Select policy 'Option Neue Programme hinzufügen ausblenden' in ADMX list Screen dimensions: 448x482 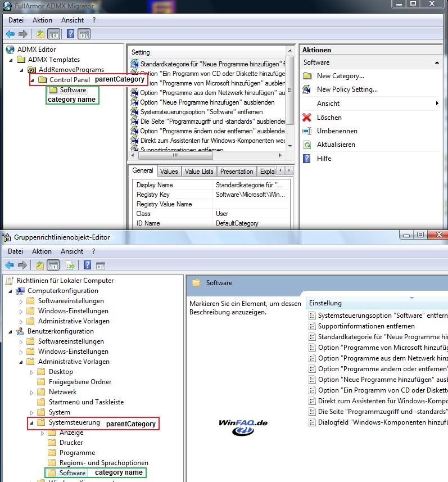coord(207,102)
